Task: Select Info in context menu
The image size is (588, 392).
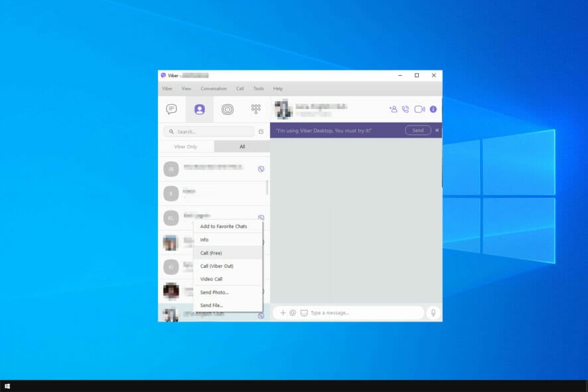Action: [x=228, y=240]
